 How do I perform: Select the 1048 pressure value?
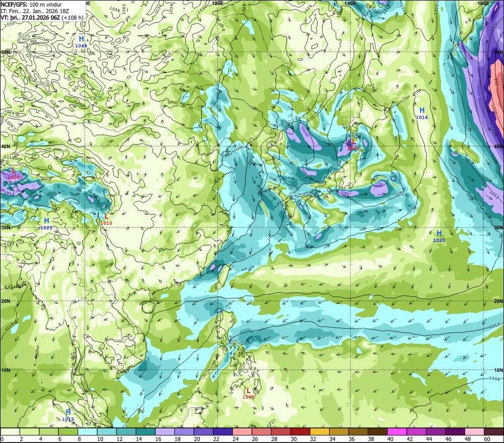click(x=81, y=46)
